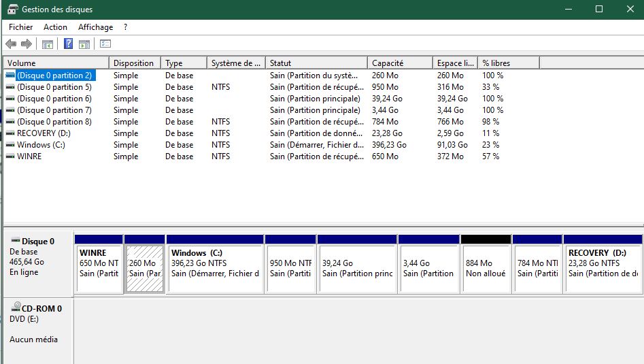Click the Forward arrow toolbar icon
Image resolution: width=644 pixels, height=364 pixels.
(x=27, y=44)
